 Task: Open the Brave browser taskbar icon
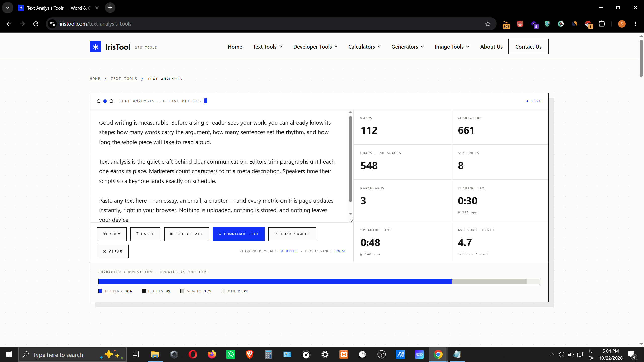tap(250, 355)
